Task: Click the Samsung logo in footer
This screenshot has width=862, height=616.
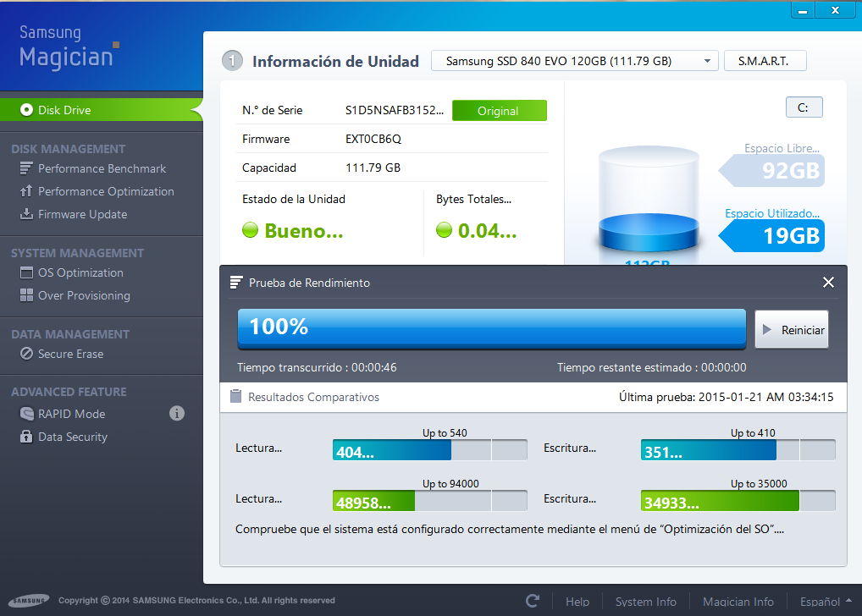Action: pos(29,601)
